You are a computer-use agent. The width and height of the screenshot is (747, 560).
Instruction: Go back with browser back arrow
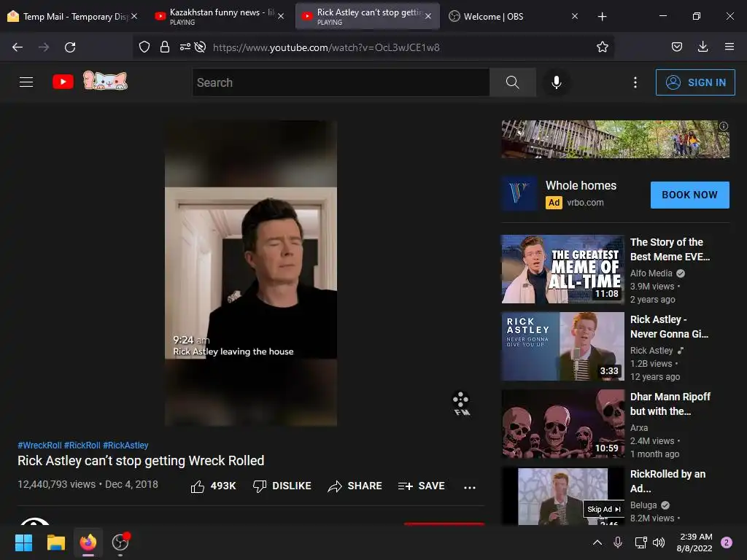click(x=18, y=47)
